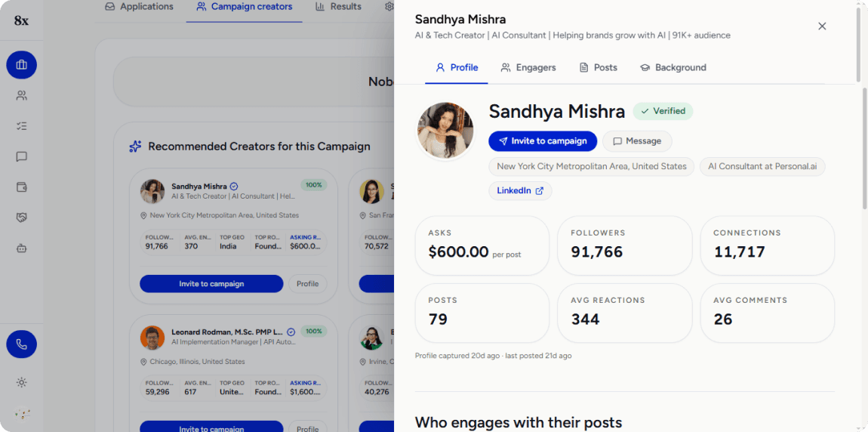Image resolution: width=868 pixels, height=432 pixels.
Task: Open the Applications tab
Action: [x=139, y=7]
